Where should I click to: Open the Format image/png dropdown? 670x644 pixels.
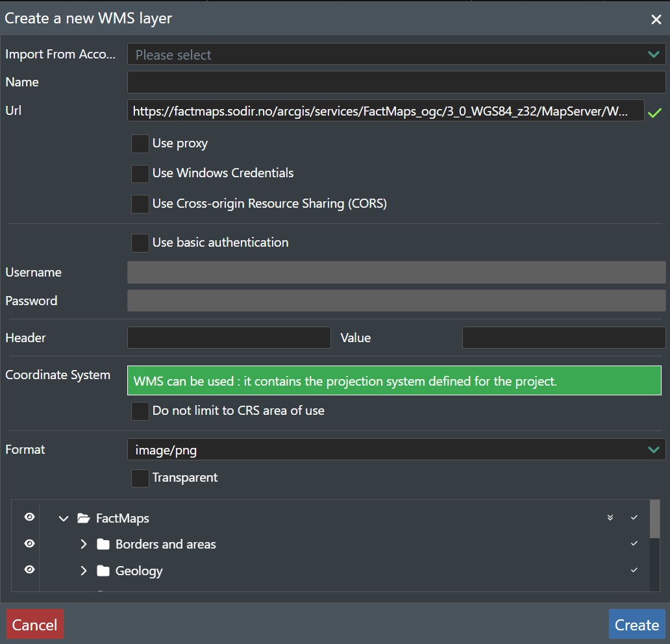(396, 449)
